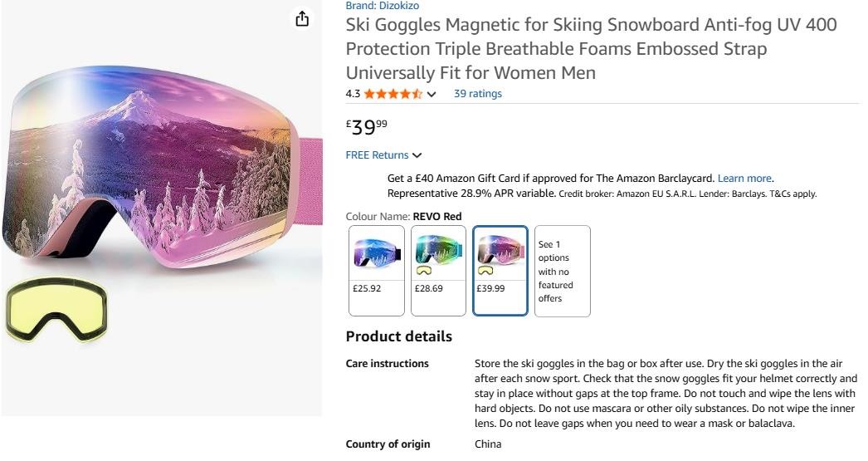Click the Brand: Dizokizo link
Image resolution: width=868 pixels, height=461 pixels.
point(383,5)
